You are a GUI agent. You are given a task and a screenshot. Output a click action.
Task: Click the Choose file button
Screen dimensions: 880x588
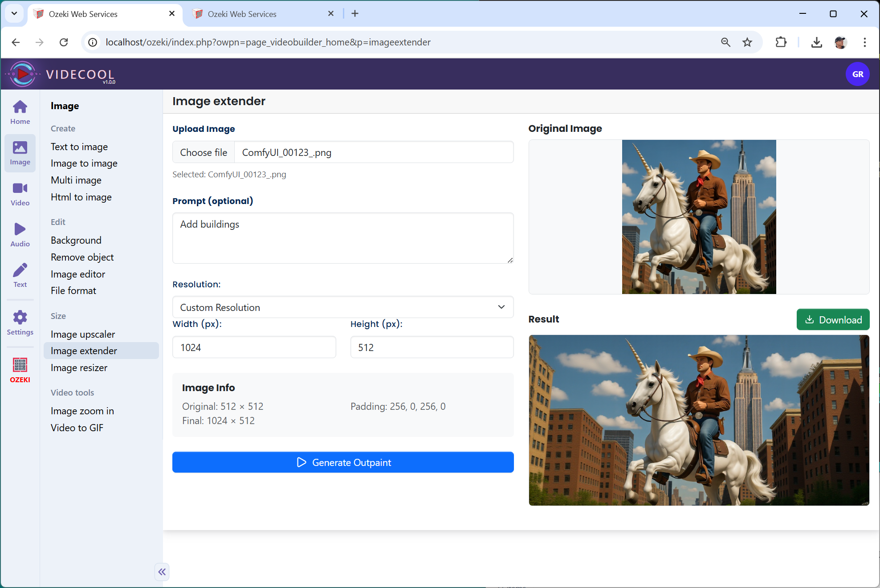coord(204,152)
